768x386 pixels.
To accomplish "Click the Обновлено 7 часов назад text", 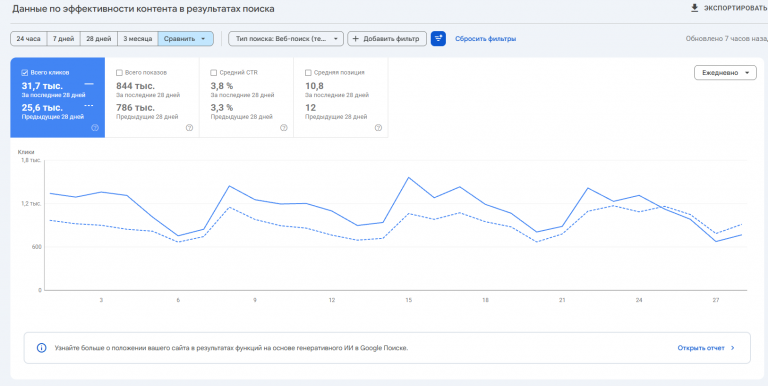I will click(727, 39).
